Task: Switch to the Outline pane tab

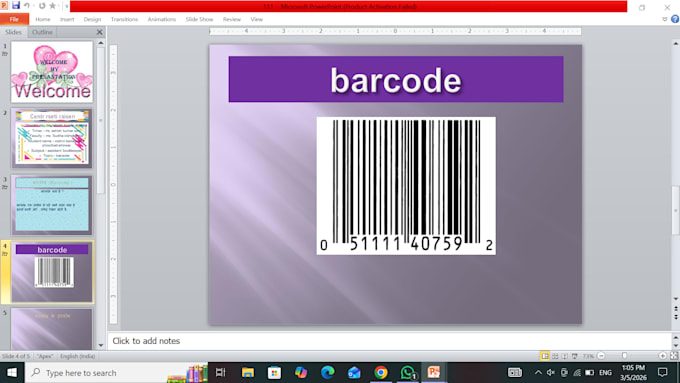Action: click(x=42, y=32)
